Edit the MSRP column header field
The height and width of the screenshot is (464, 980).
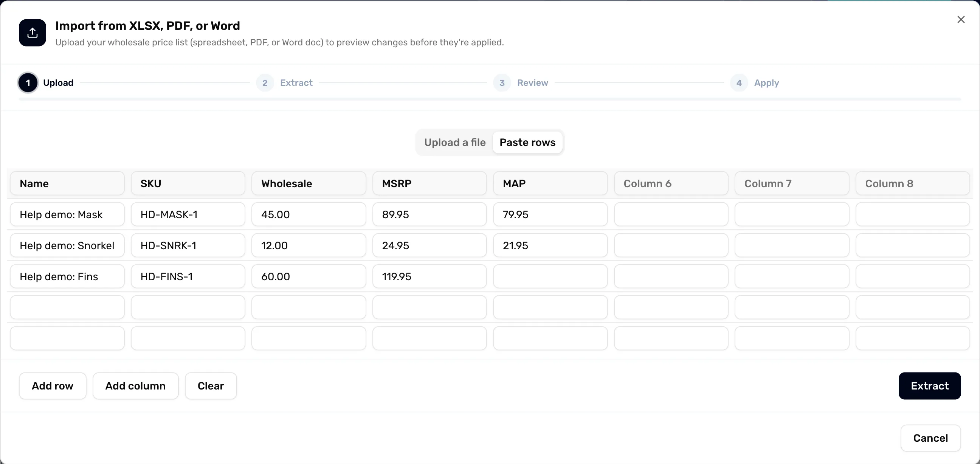pyautogui.click(x=430, y=183)
